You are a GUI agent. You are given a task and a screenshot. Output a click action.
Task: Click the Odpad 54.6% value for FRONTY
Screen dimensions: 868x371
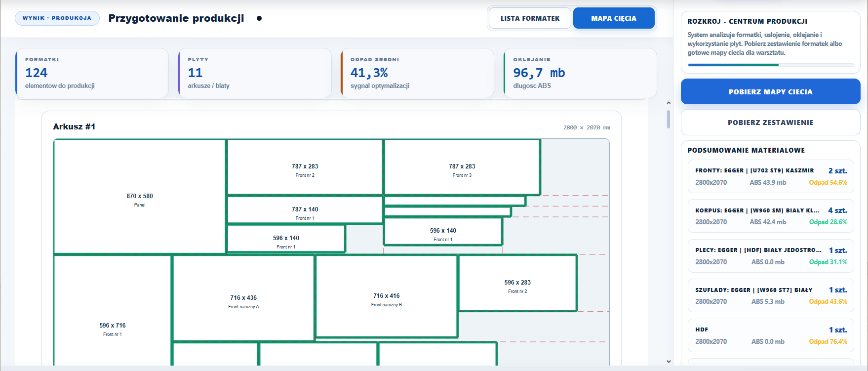(828, 182)
